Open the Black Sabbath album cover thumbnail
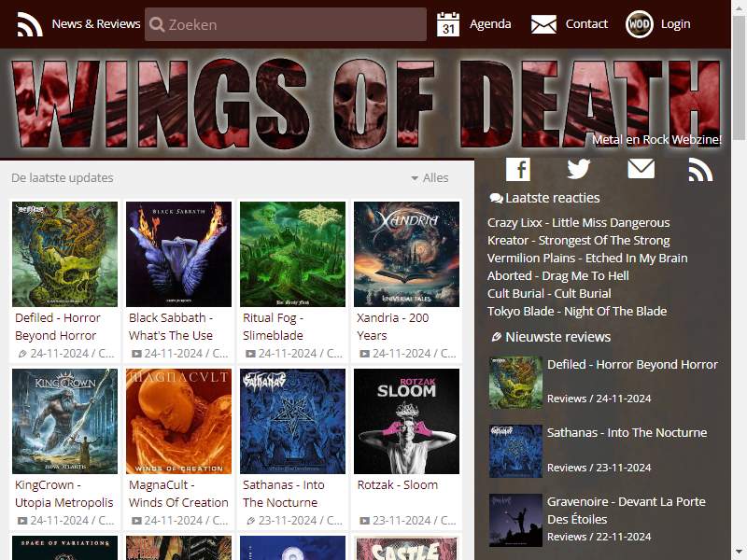This screenshot has width=747, height=560. coord(178,254)
